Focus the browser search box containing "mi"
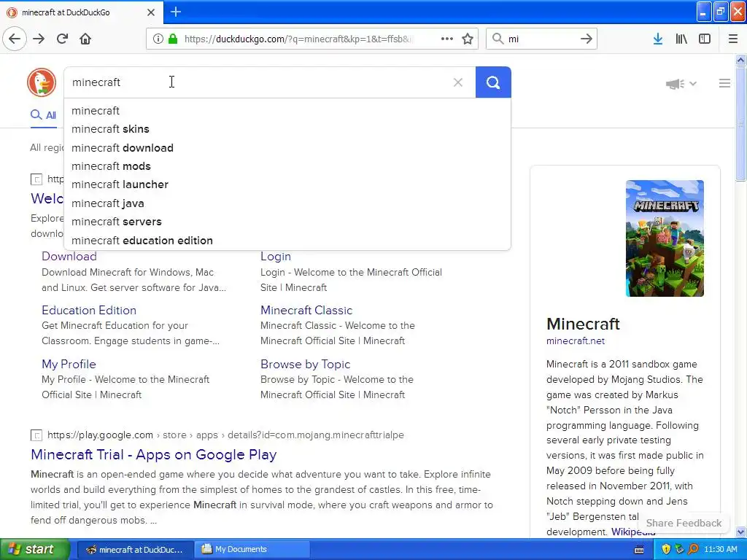Screen dimensions: 747x560 541,39
